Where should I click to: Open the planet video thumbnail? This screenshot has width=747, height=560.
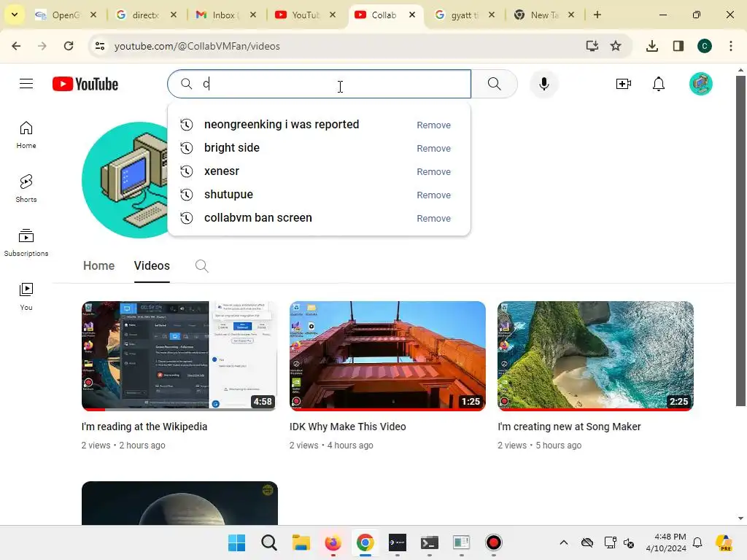pyautogui.click(x=179, y=503)
